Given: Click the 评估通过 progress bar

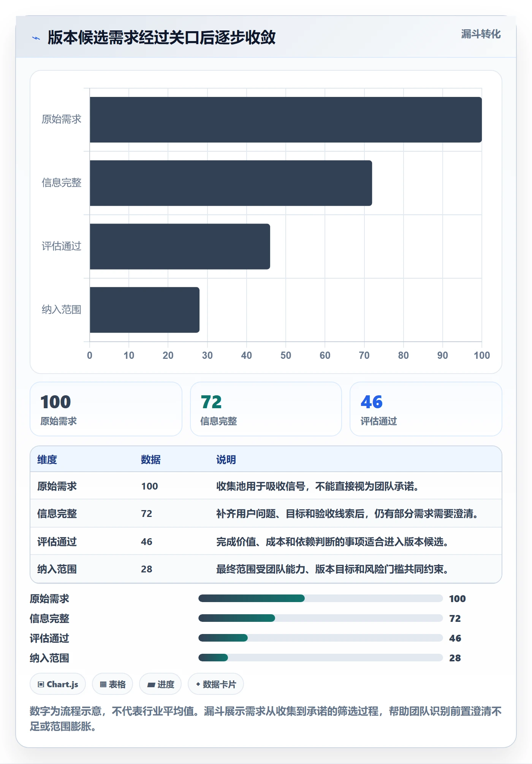Looking at the screenshot, I should coord(321,638).
